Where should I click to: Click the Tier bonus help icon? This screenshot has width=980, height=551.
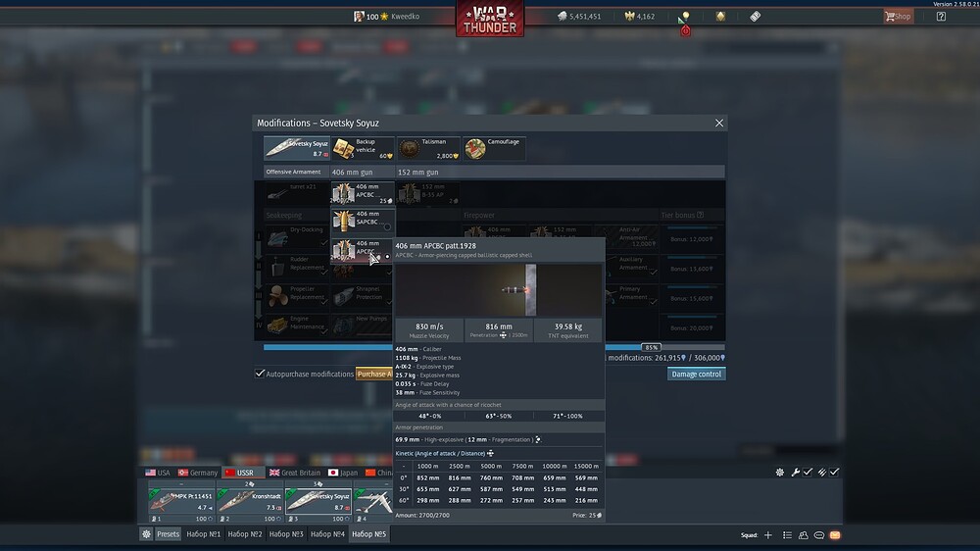pos(700,215)
